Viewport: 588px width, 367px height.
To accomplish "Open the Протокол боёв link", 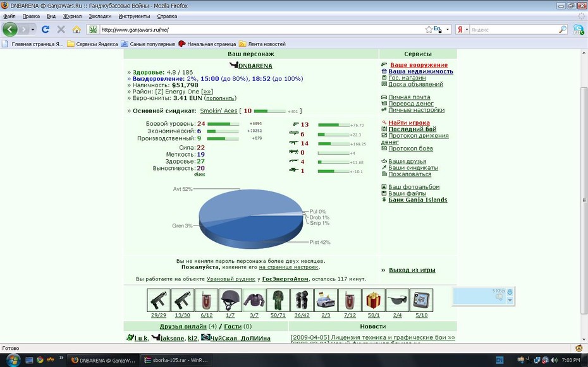I will (x=410, y=148).
